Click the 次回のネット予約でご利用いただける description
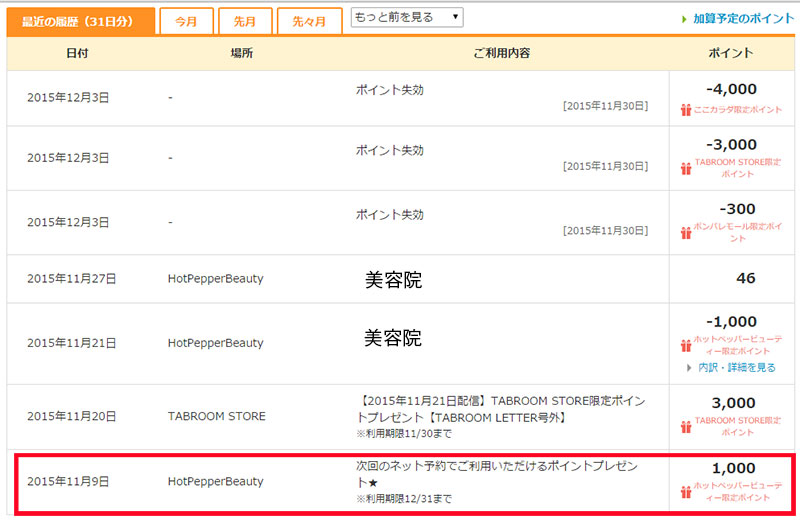The image size is (800, 528). (497, 474)
